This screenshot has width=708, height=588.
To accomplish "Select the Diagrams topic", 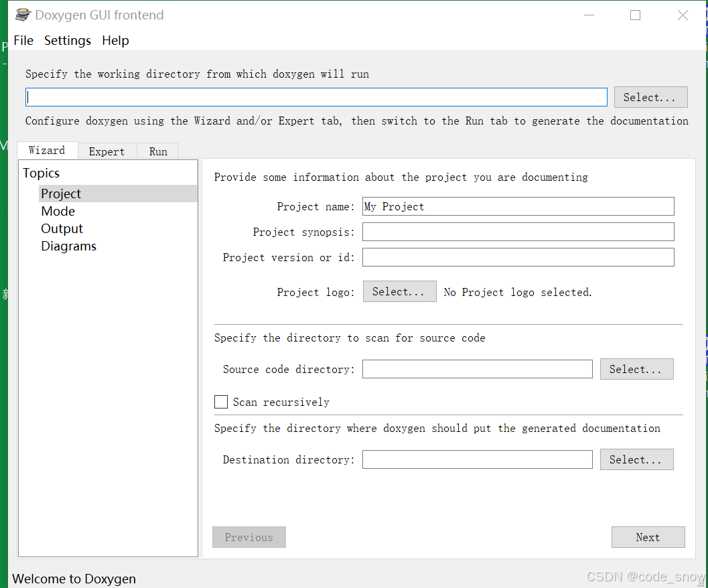I will coord(68,246).
